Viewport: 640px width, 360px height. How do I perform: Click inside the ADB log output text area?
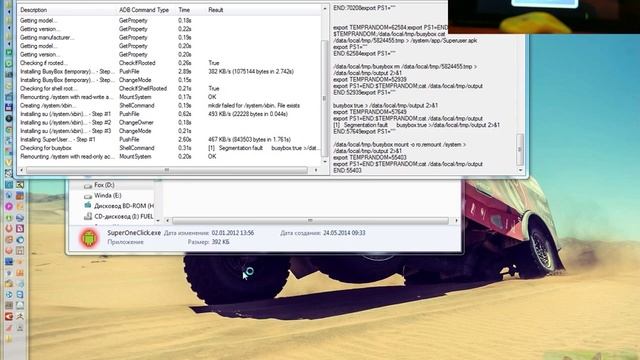tap(423, 89)
